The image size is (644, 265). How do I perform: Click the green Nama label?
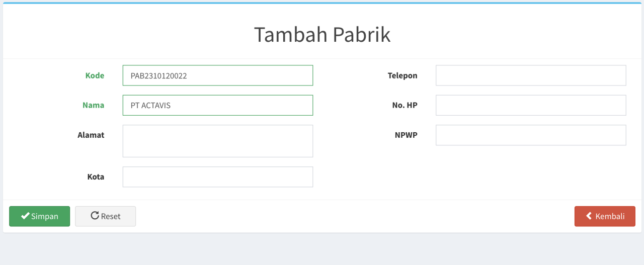click(93, 105)
